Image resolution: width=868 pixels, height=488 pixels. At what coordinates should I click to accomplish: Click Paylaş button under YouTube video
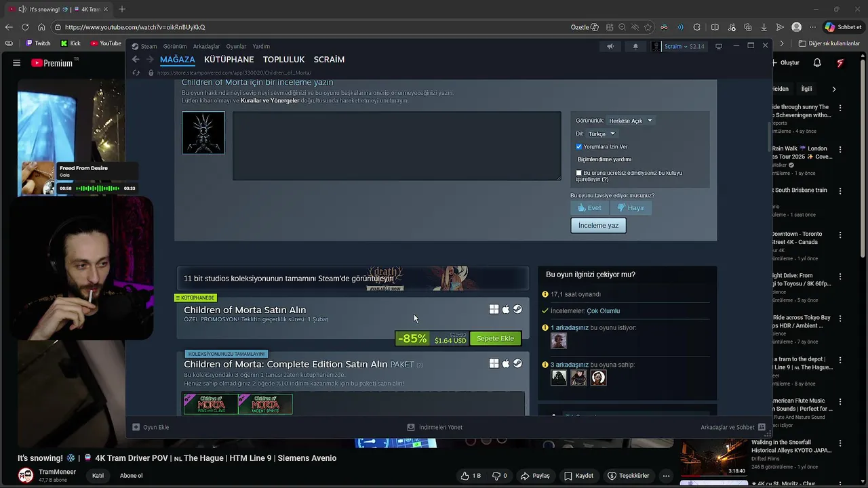pyautogui.click(x=535, y=476)
